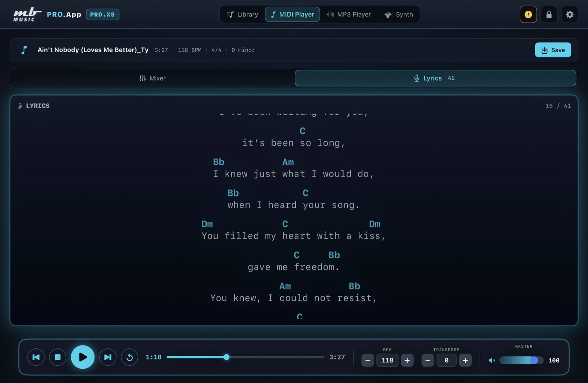Skip to next track
588x383 pixels.
click(x=108, y=357)
